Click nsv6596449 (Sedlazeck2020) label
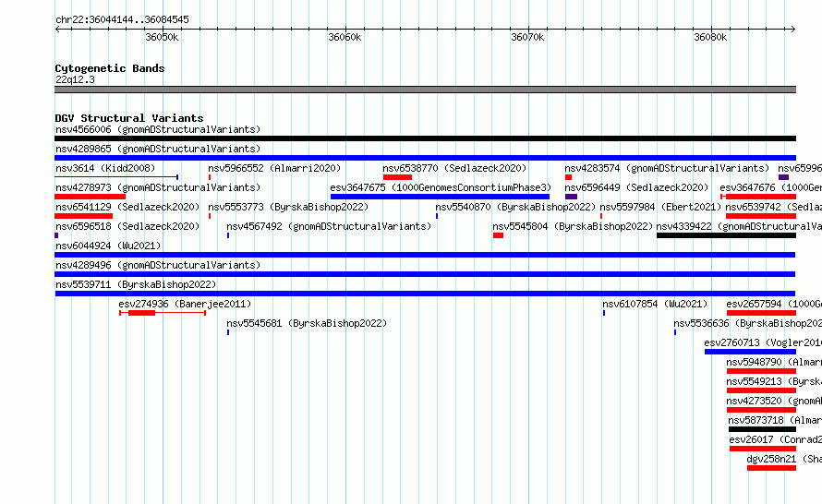Image resolution: width=822 pixels, height=504 pixels. [x=636, y=187]
